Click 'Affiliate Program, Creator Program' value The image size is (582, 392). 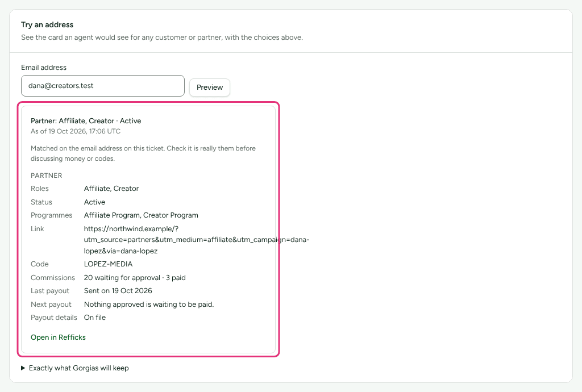[x=141, y=215]
